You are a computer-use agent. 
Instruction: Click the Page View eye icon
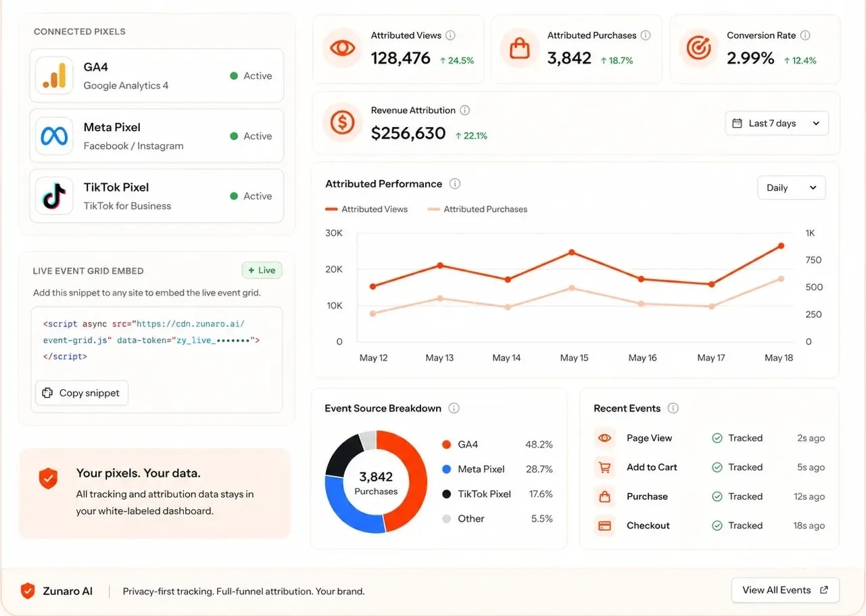pyautogui.click(x=604, y=438)
